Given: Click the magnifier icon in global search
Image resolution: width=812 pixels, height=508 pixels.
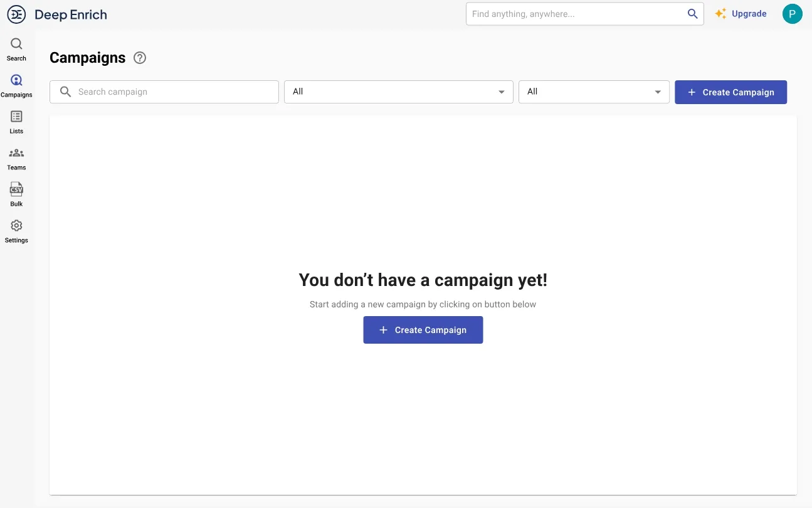Looking at the screenshot, I should (x=692, y=14).
